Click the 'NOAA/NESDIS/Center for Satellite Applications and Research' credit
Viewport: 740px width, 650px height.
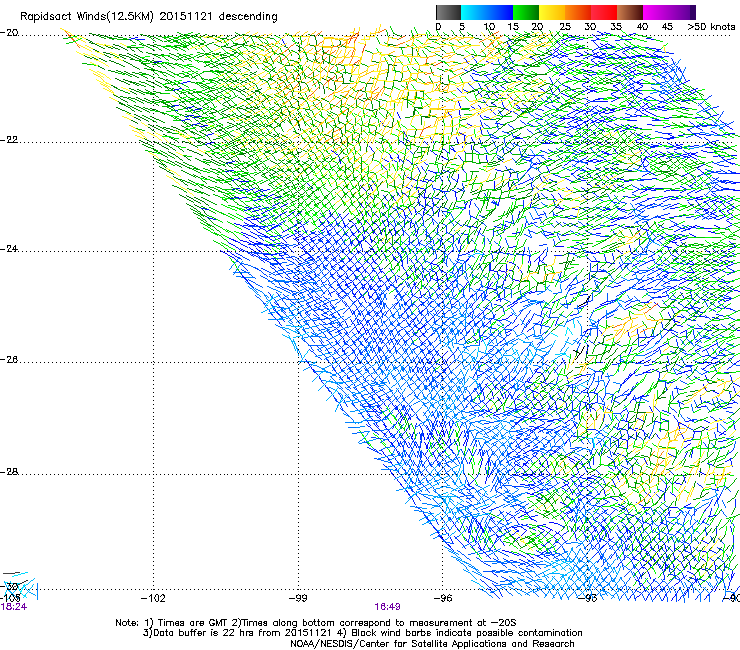(432, 644)
